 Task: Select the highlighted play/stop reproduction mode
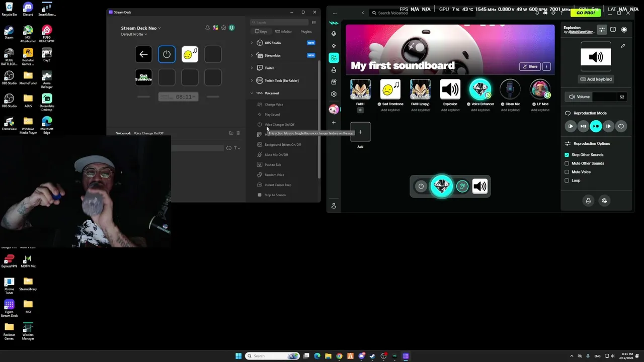(596, 126)
